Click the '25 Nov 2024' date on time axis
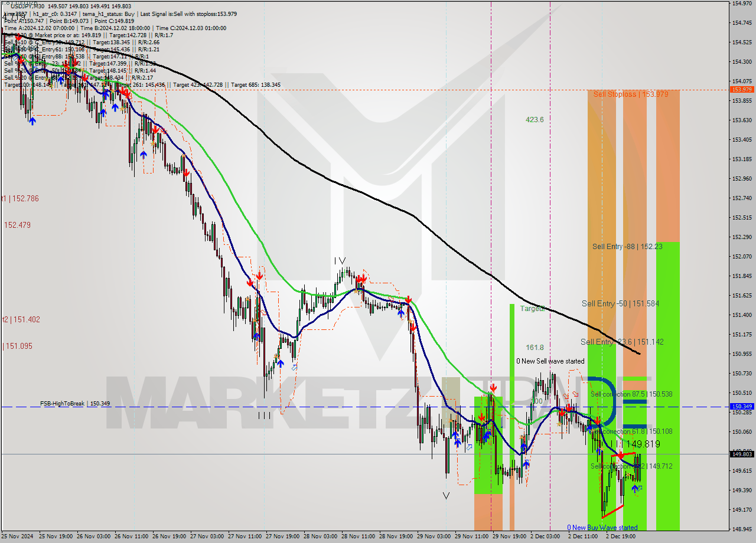Screen dimensions: 756x543 point(18,537)
